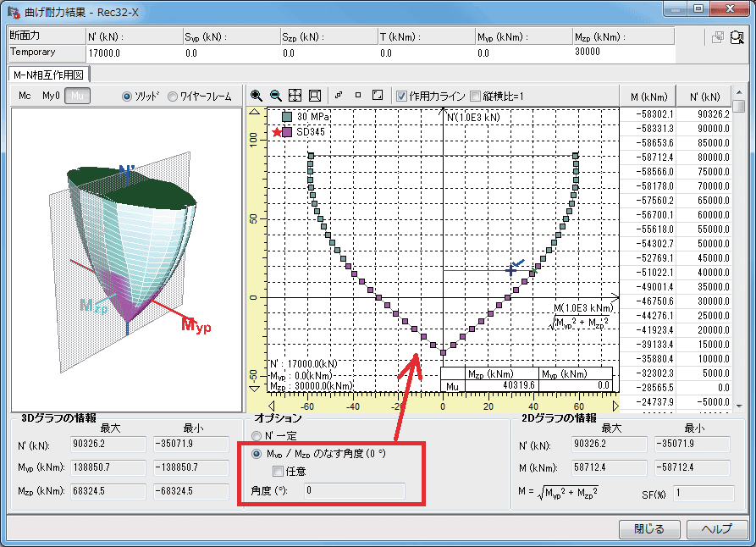The height and width of the screenshot is (547, 756).
Task: Click the SF(%) input field
Action: 704,494
